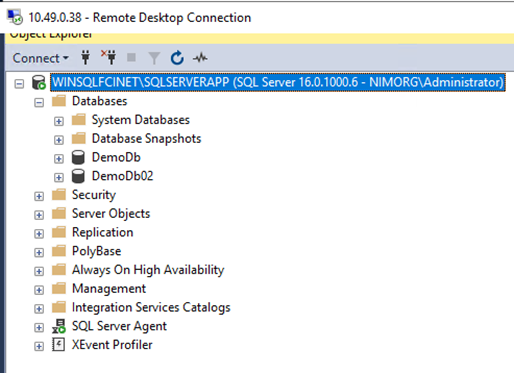The image size is (514, 373).
Task: Click the Stop square toolbar icon
Action: tap(131, 58)
